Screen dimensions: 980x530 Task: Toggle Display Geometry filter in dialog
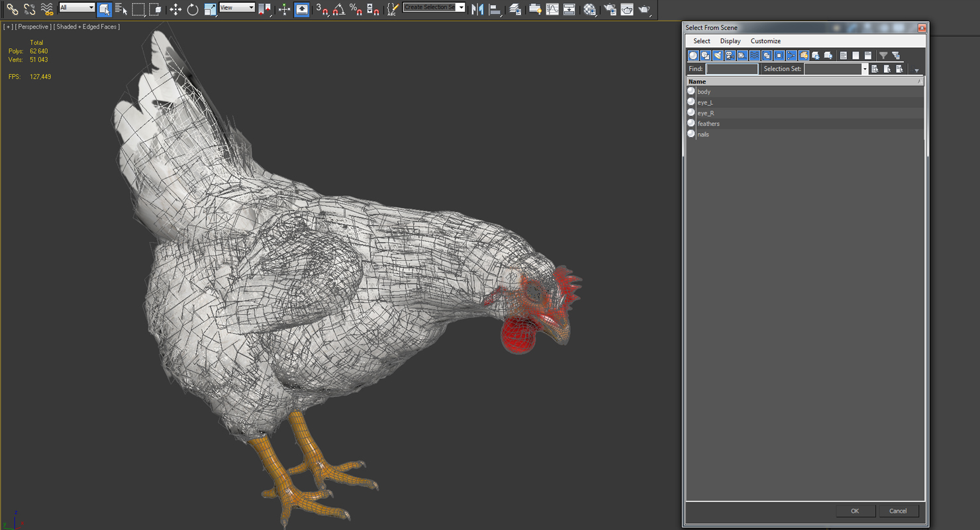(x=693, y=56)
